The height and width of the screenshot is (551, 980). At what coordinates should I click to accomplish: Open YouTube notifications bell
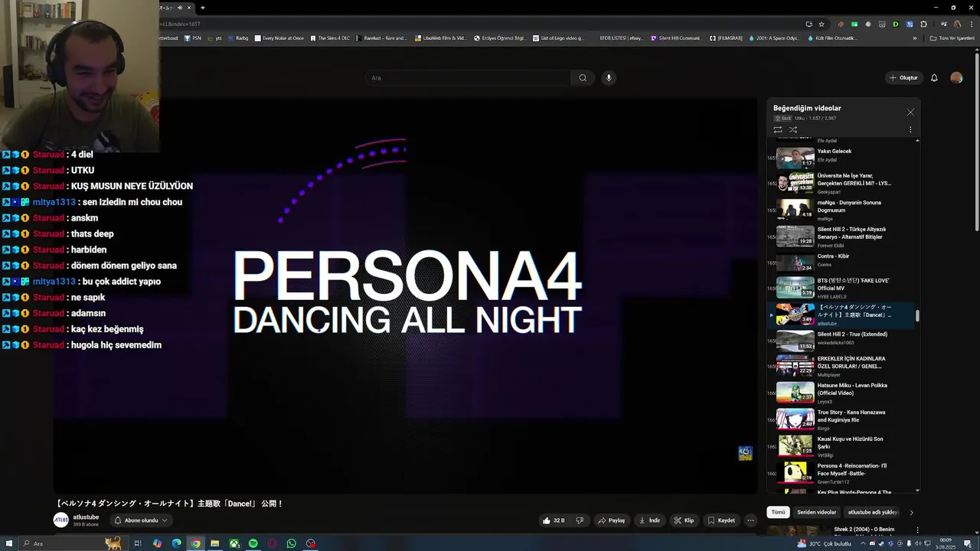click(934, 77)
